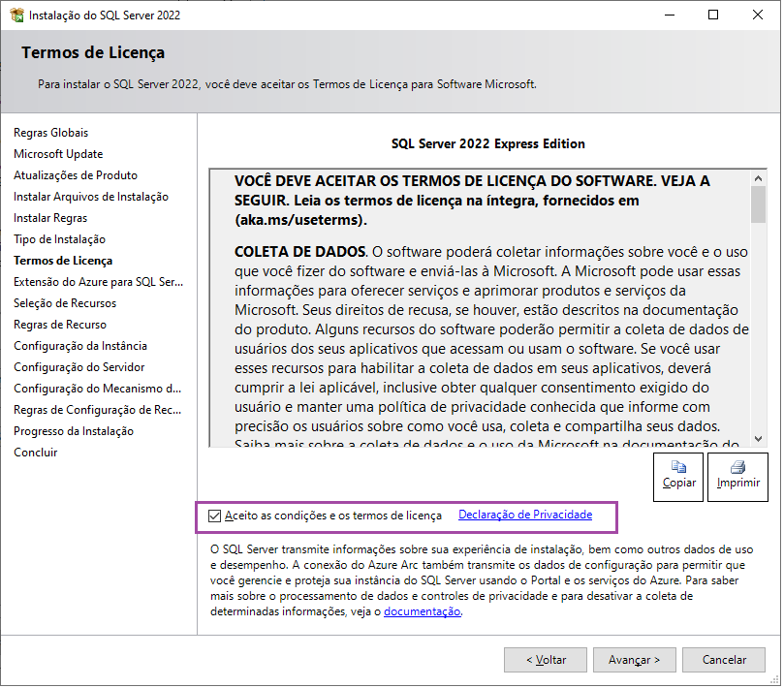784x688 pixels.
Task: Click the license text scroll down arrow
Action: 760,440
